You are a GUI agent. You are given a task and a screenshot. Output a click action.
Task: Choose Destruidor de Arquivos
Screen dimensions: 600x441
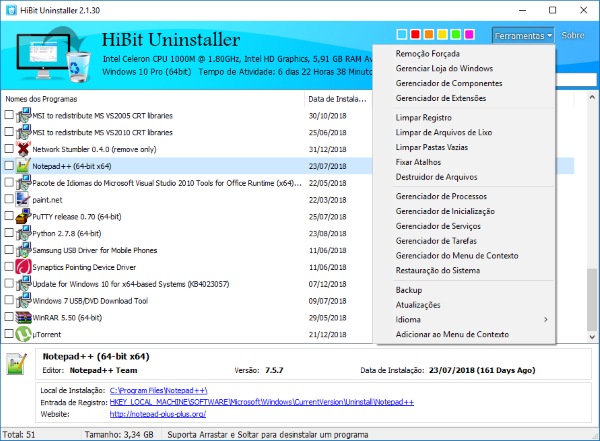(436, 177)
